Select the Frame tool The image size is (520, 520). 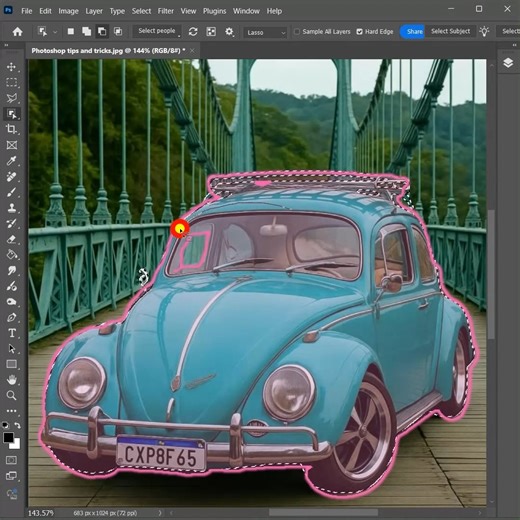pyautogui.click(x=11, y=145)
